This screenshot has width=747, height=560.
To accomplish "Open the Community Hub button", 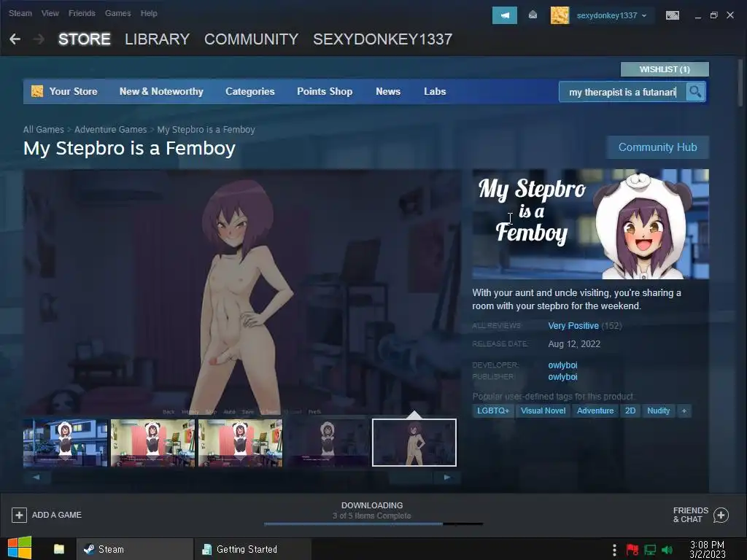I will point(657,147).
